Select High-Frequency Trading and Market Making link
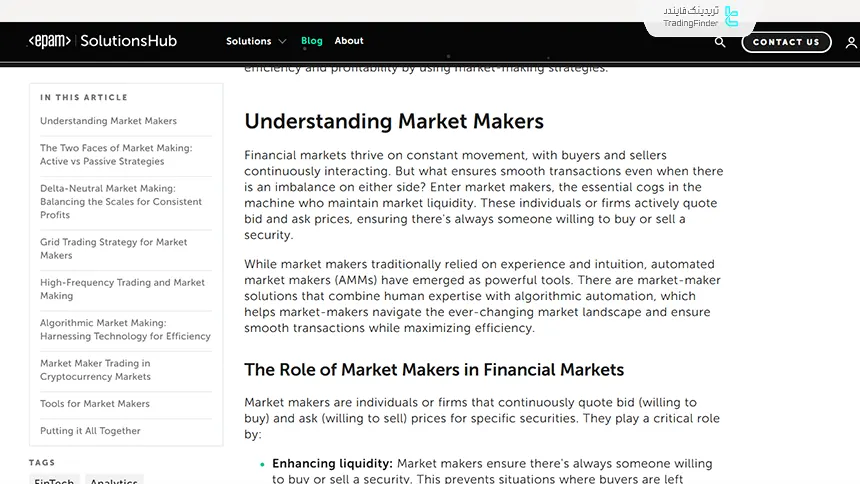The width and height of the screenshot is (860, 484). [x=122, y=289]
